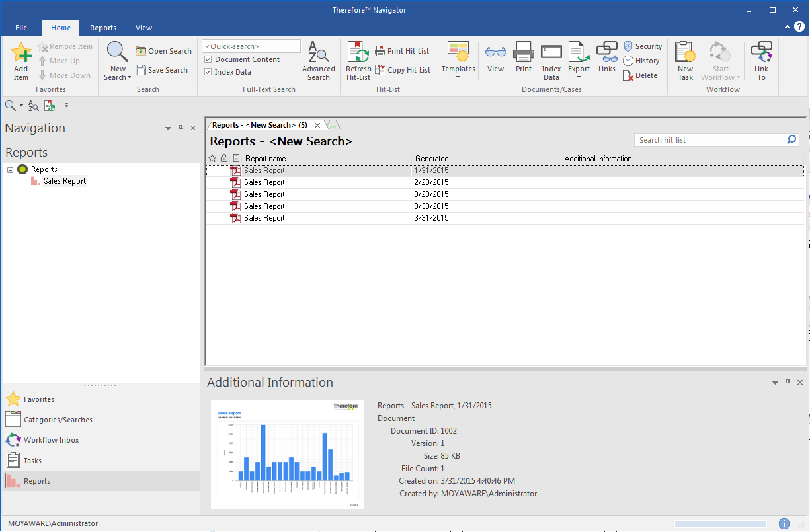Toggle the Index Data checkbox

(208, 72)
